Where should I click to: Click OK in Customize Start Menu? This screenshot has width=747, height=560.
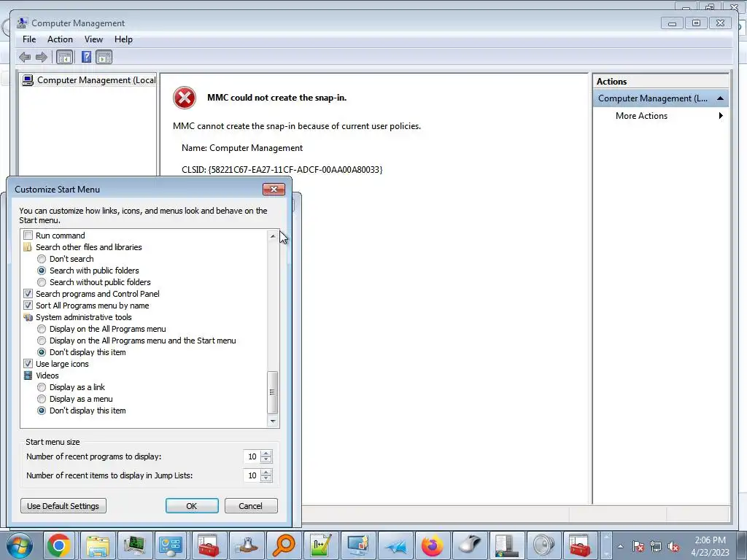[192, 506]
